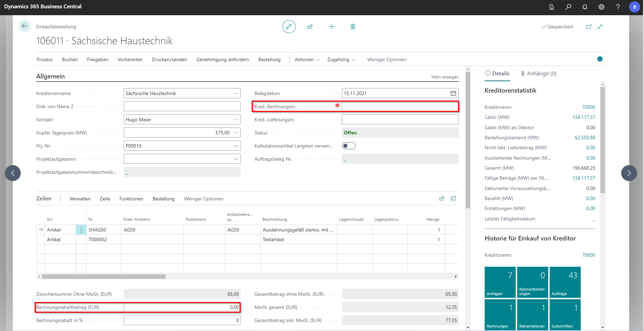The image size is (644, 331).
Task: Click the plus icon to create new
Action: (x=332, y=27)
